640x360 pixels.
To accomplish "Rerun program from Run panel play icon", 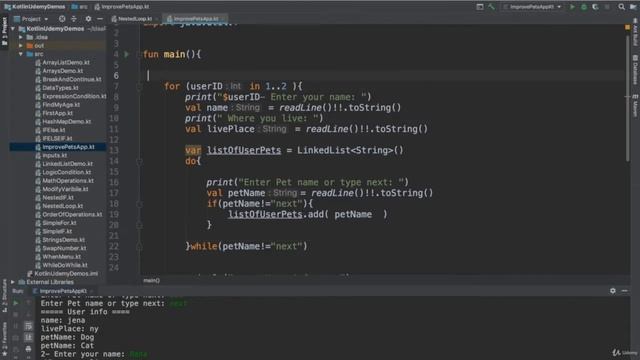I will tap(16, 303).
